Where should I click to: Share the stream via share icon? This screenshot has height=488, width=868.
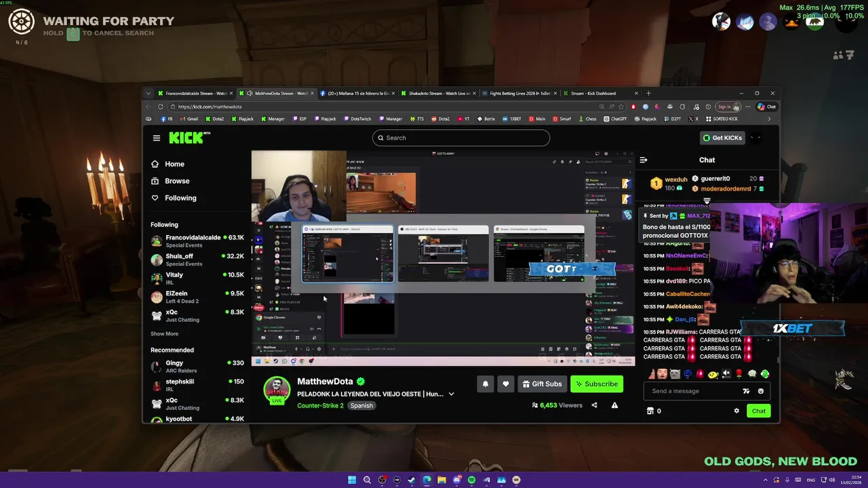pos(594,405)
